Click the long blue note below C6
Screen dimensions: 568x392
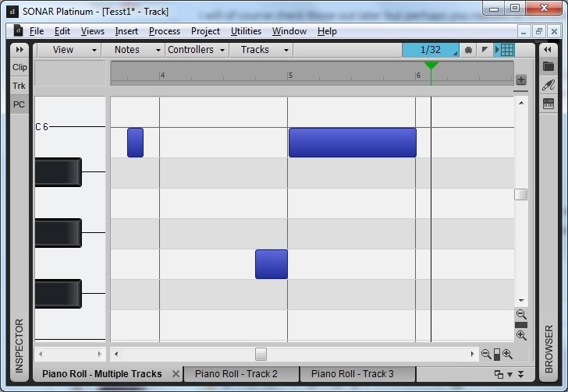pos(352,143)
